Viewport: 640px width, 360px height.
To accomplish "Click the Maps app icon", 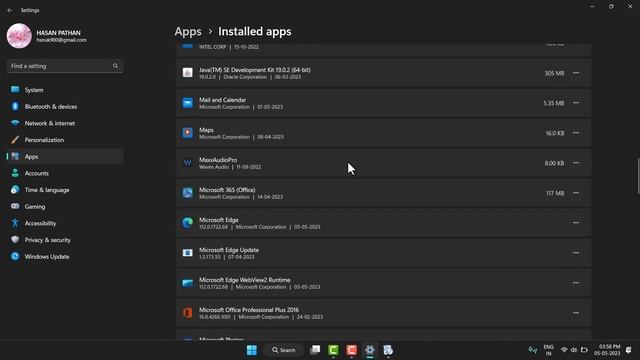I will [187, 133].
